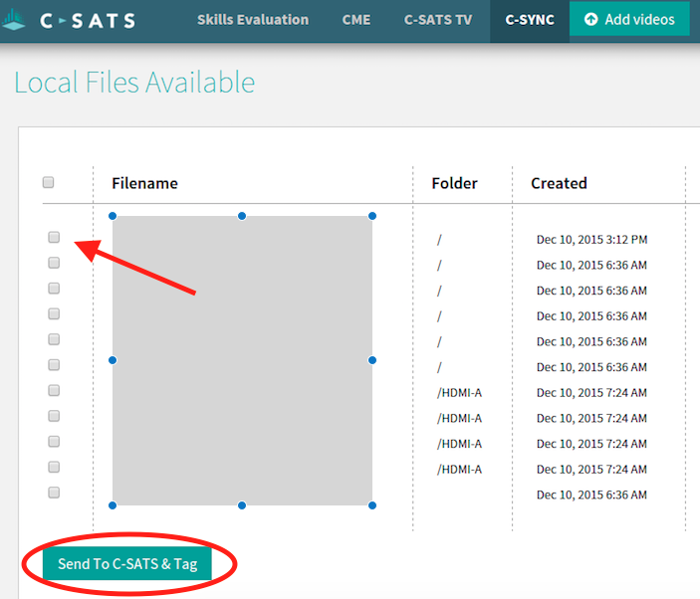Sort by Filename column header
The width and height of the screenshot is (700, 599).
click(144, 183)
